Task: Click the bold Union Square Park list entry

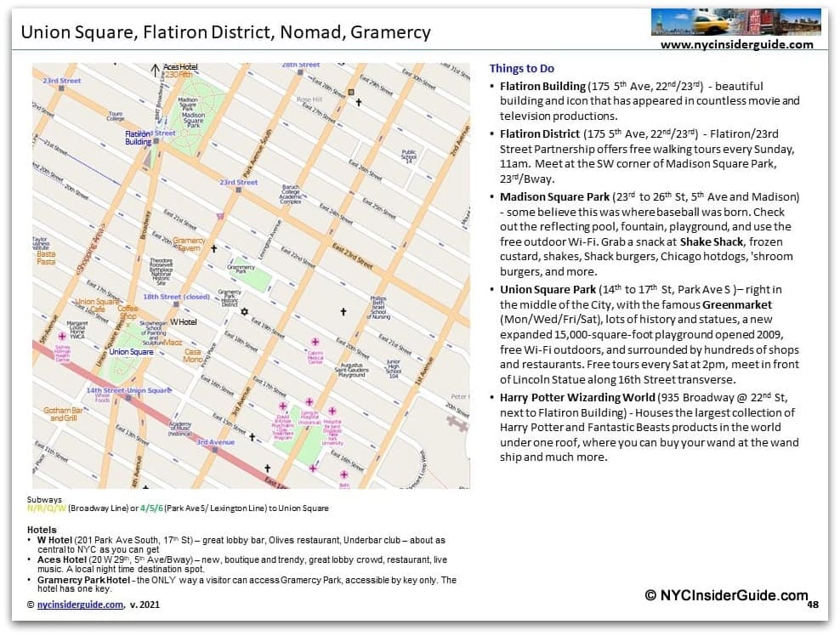Action: (x=548, y=289)
